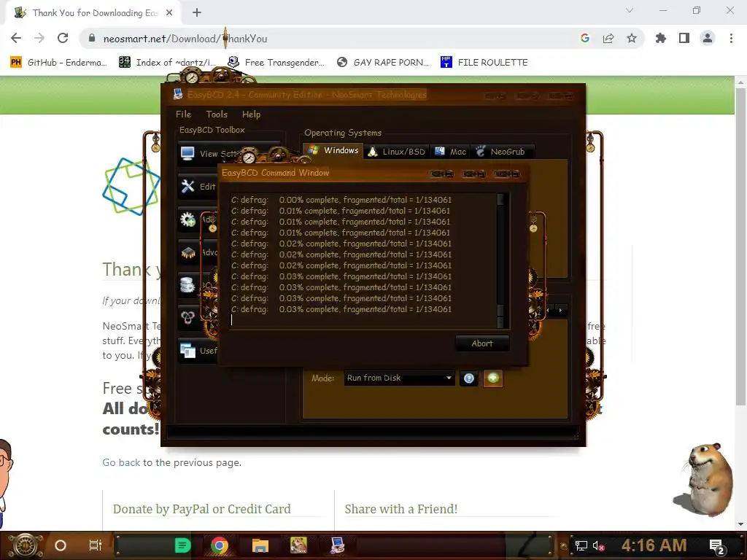Follow the Go back link
The height and width of the screenshot is (560, 747).
(121, 462)
